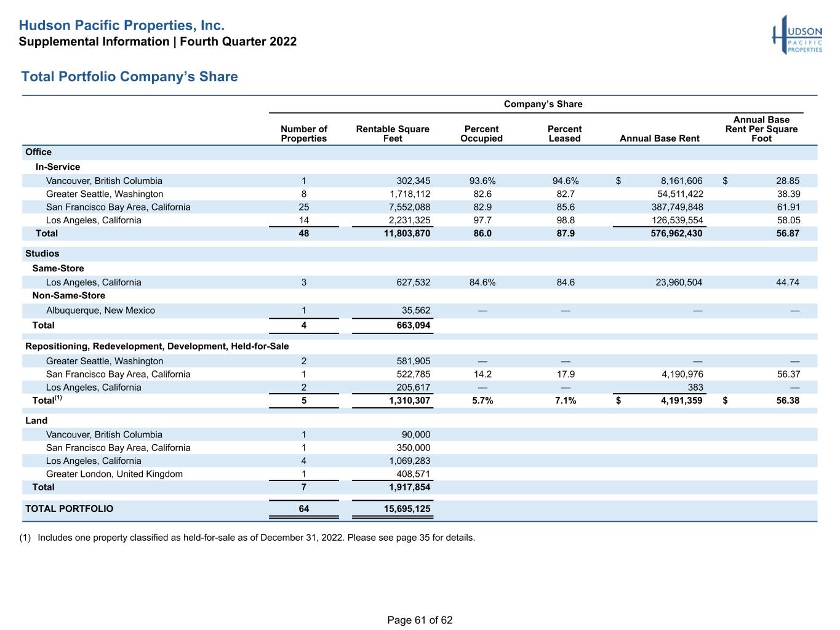Select the Albuquerque, New Mexico row label
The height and width of the screenshot is (630, 840).
[x=100, y=311]
